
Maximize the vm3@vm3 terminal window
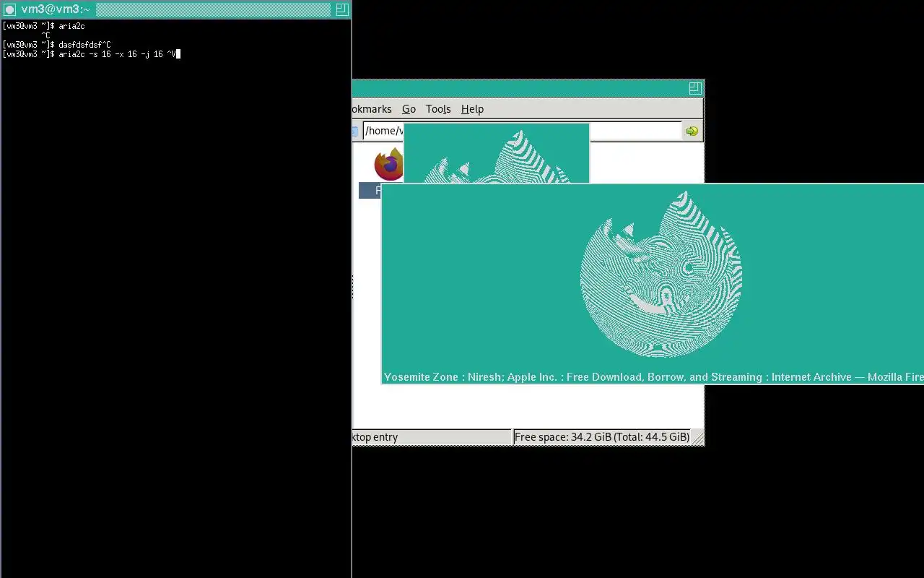[x=341, y=9]
